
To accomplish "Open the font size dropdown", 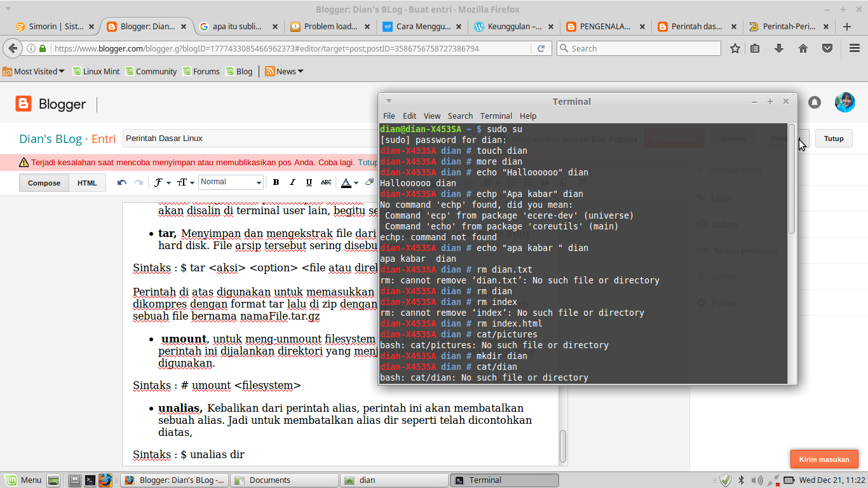I will pos(185,182).
